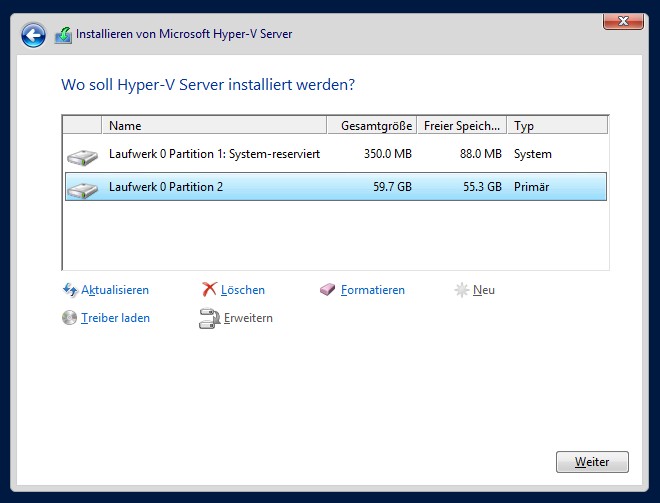
Task: Click the drive icon for Partition 1
Action: (x=82, y=157)
